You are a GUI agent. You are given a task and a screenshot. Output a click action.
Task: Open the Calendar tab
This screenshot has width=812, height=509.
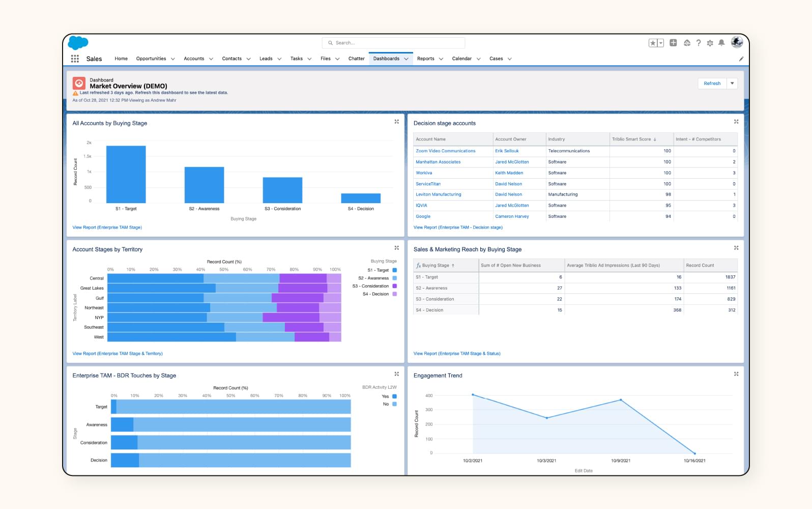461,59
